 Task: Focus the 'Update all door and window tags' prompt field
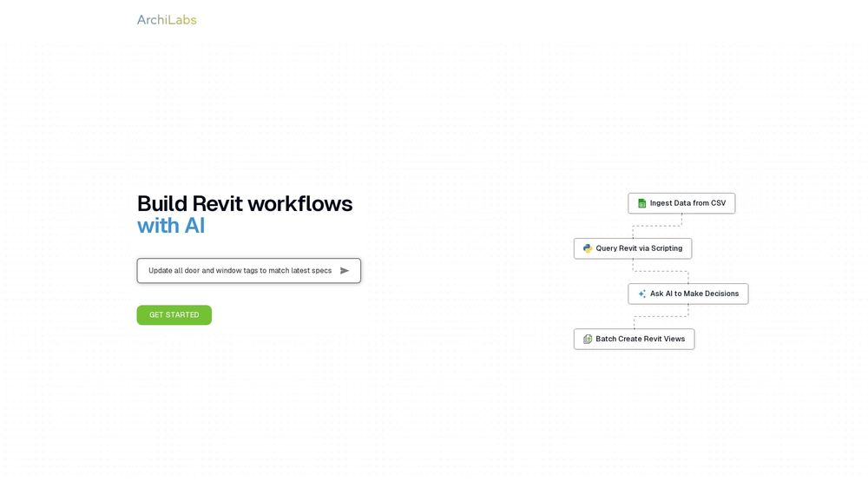pos(248,271)
